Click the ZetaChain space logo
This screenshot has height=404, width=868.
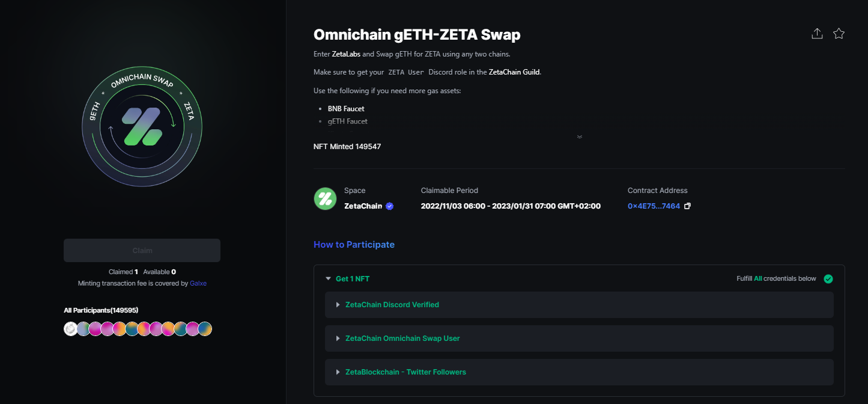pos(325,198)
